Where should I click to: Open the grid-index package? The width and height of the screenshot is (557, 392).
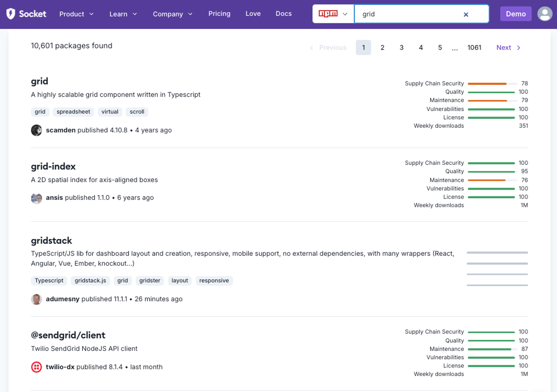pyautogui.click(x=53, y=167)
